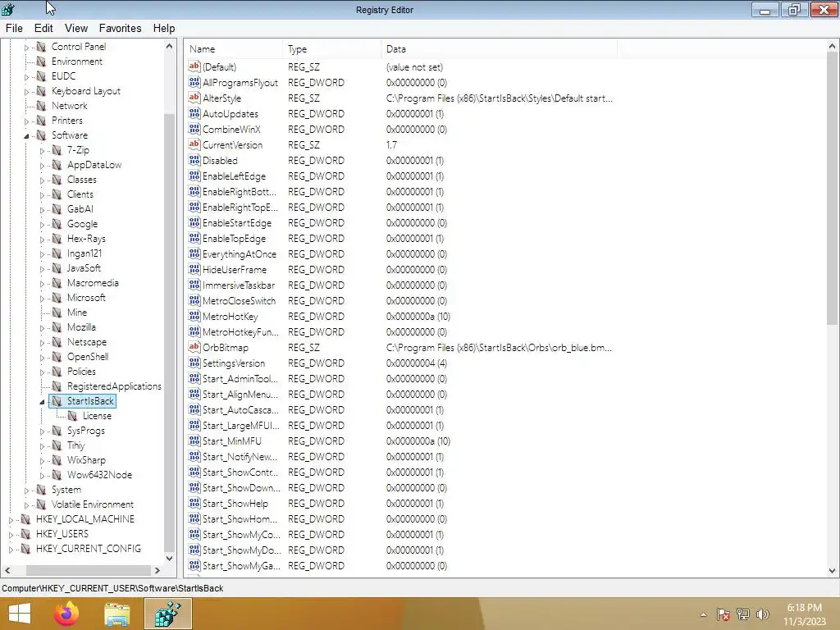Click Registry Editor taskbar button
Screen dimensions: 840x630
point(167,614)
